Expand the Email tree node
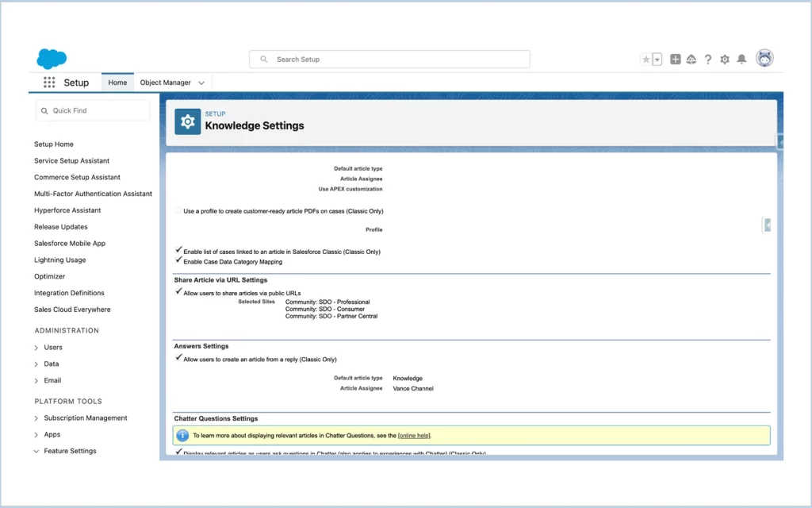812x508 pixels. 36,380
